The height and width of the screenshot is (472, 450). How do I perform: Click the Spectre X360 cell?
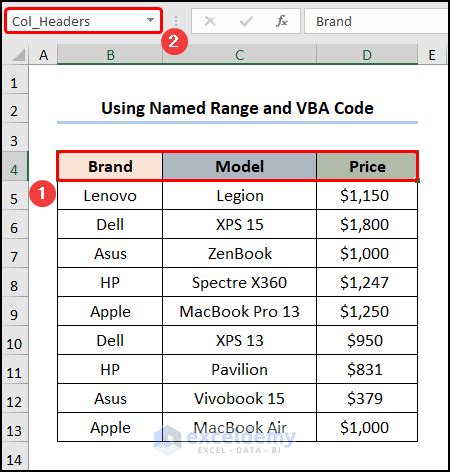point(239,282)
